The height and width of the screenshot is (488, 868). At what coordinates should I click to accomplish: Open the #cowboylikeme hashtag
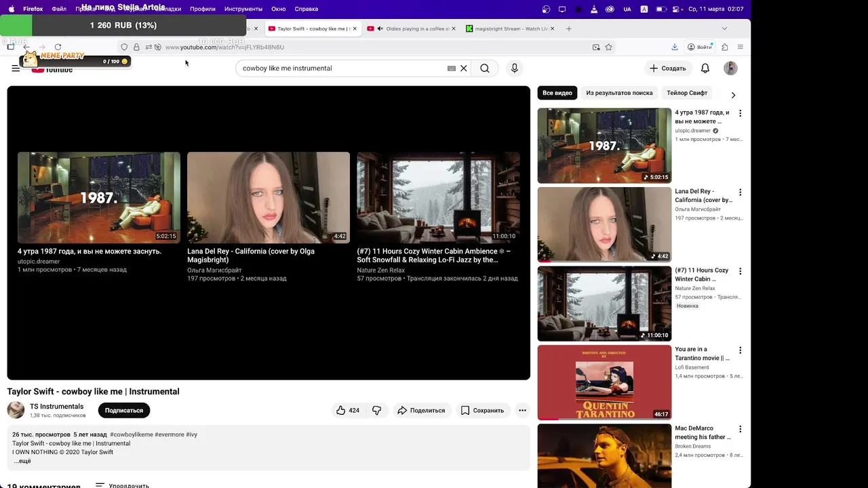(x=131, y=434)
